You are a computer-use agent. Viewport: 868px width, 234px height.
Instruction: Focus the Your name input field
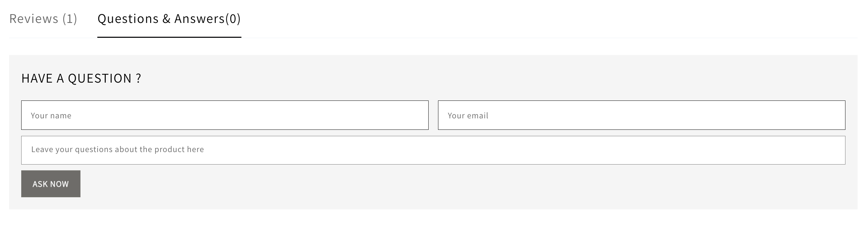pos(225,115)
